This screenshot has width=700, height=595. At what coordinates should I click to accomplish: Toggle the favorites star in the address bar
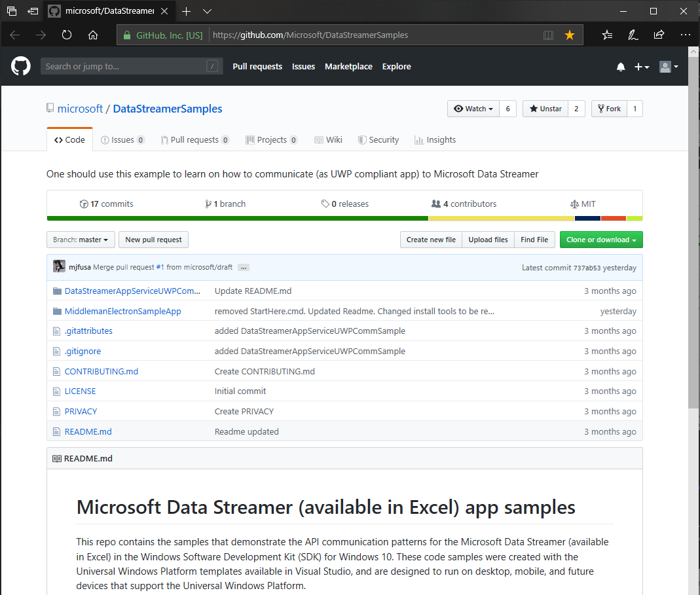point(569,35)
